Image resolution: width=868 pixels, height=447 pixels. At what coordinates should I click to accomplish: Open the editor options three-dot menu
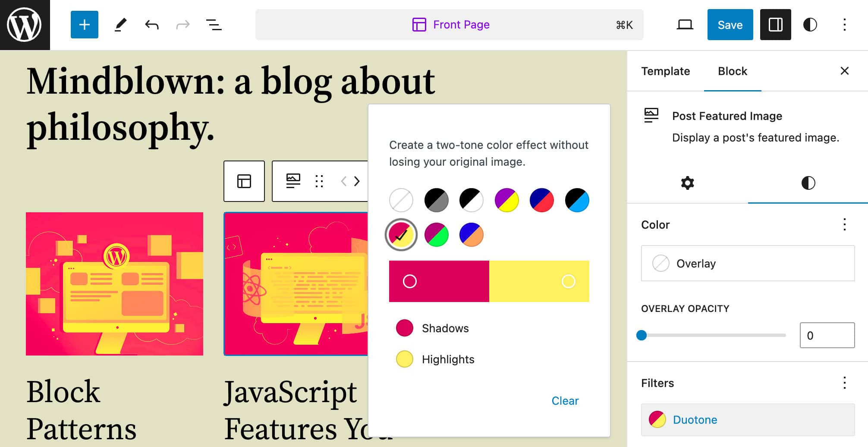click(844, 25)
